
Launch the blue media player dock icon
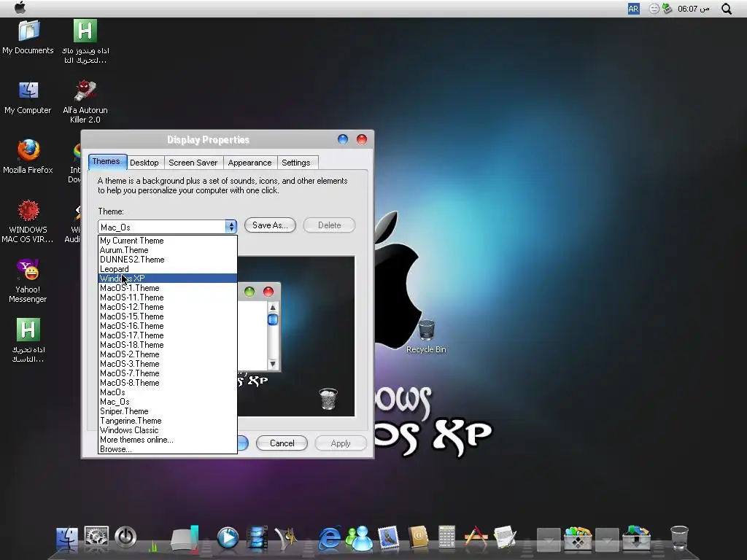pyautogui.click(x=228, y=539)
